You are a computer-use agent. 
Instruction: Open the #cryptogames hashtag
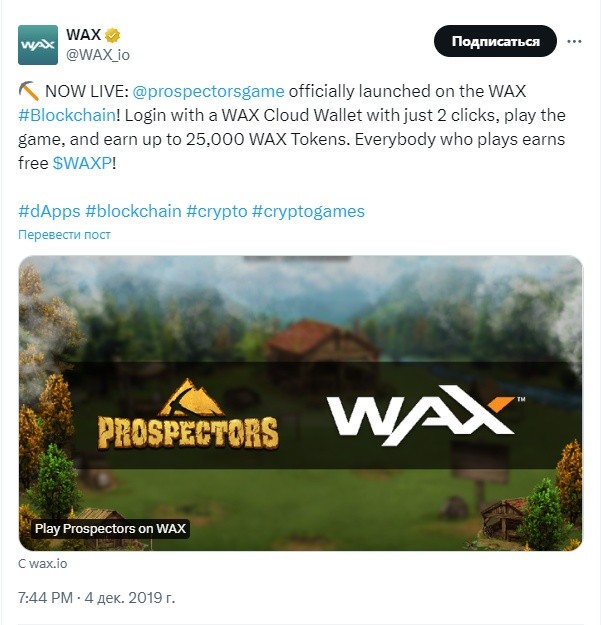point(308,211)
